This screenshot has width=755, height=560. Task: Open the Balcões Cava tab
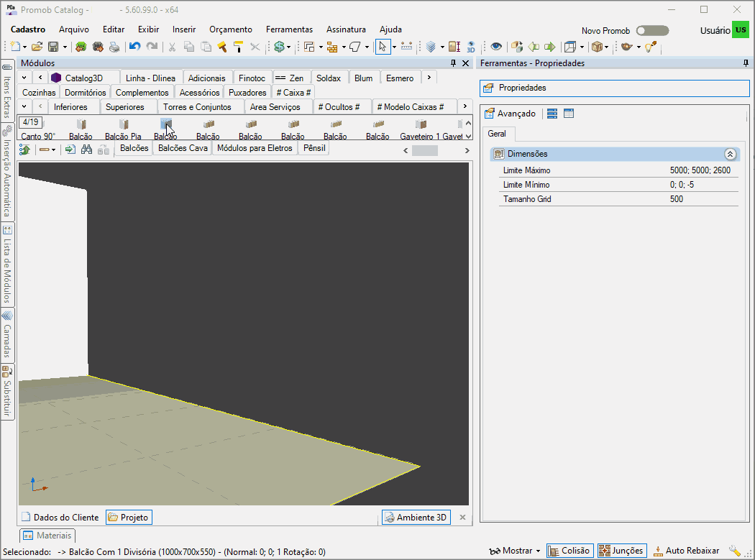coord(183,148)
